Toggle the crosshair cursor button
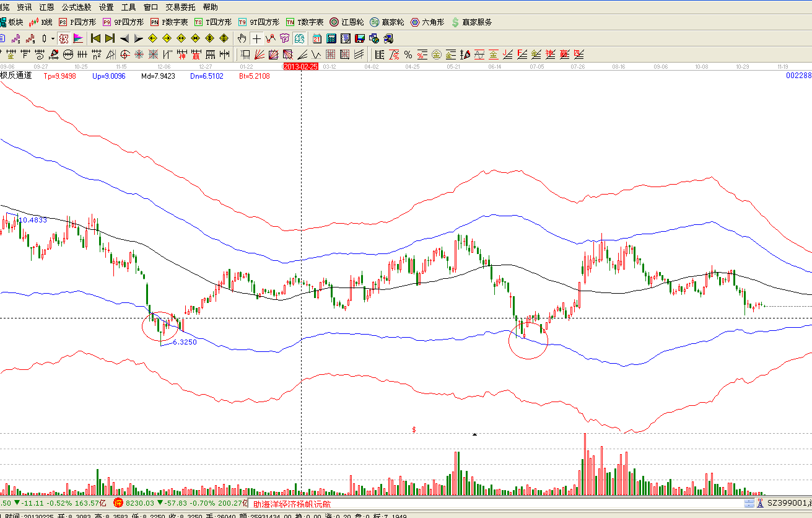Viewport: 812px width, 518px height. (256, 38)
